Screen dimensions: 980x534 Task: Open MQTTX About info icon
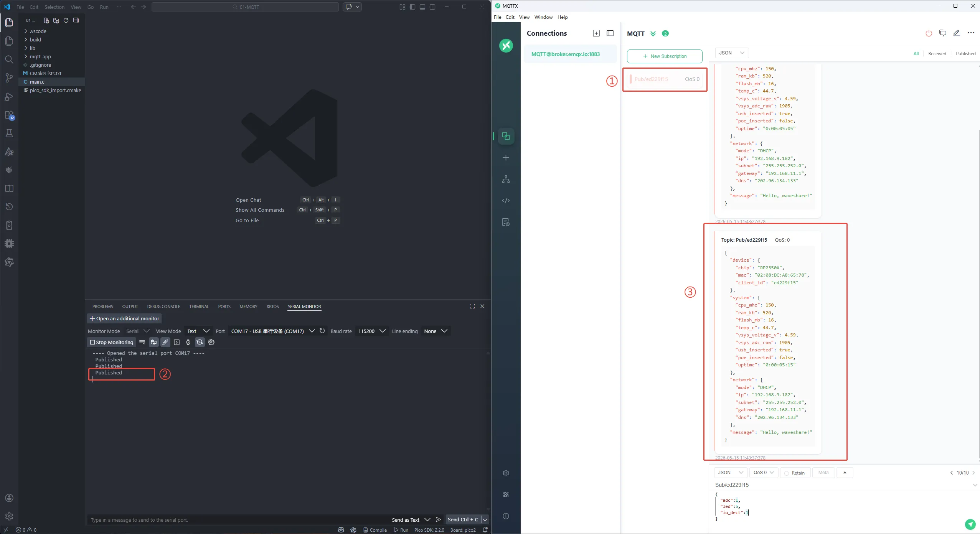tap(506, 516)
